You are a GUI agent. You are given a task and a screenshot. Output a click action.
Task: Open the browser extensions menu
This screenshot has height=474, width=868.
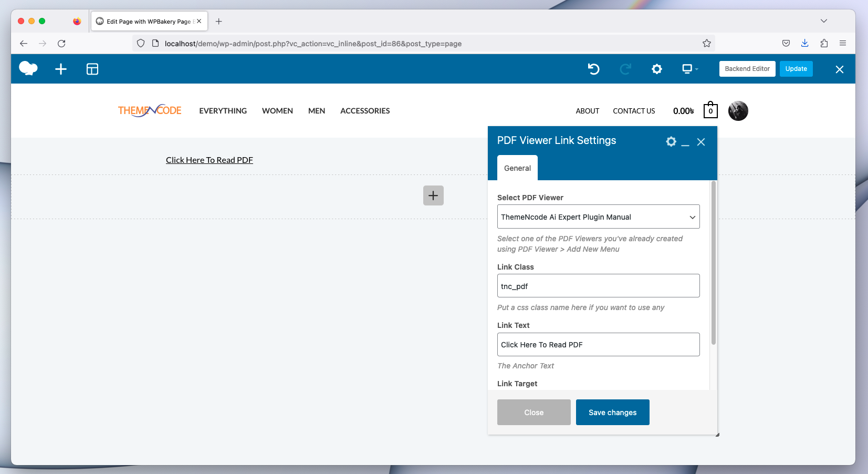pos(824,44)
